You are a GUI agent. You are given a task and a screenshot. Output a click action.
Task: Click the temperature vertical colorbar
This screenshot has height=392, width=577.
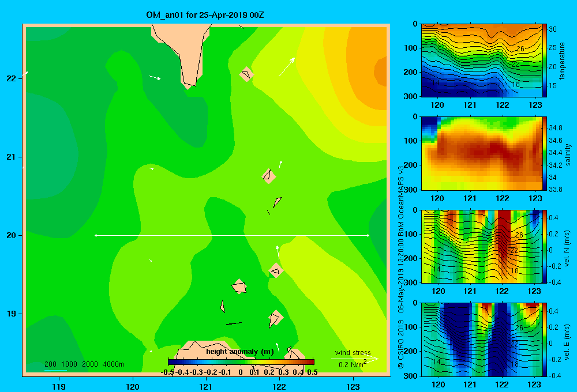pos(545,61)
